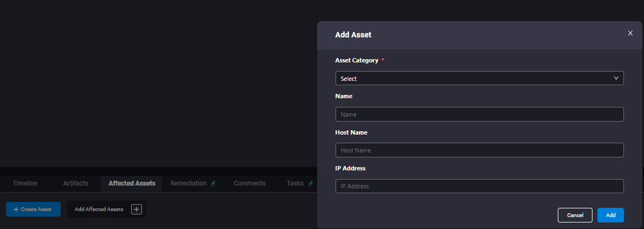The width and height of the screenshot is (644, 229).
Task: Close the Add Asset dialog with X
Action: (630, 33)
